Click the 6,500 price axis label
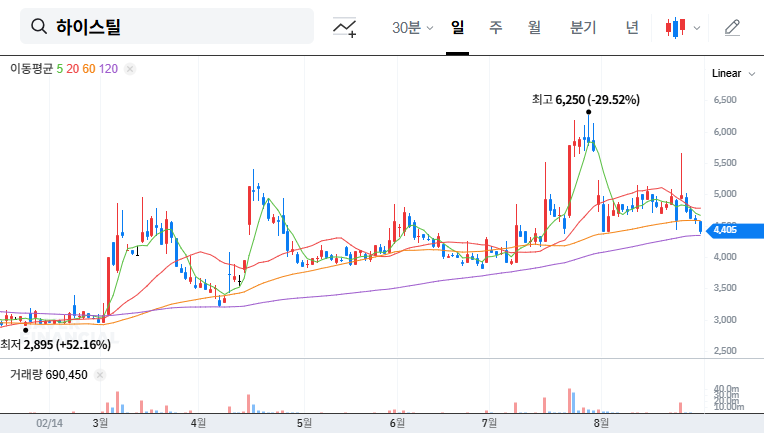The height and width of the screenshot is (433, 764). (725, 100)
